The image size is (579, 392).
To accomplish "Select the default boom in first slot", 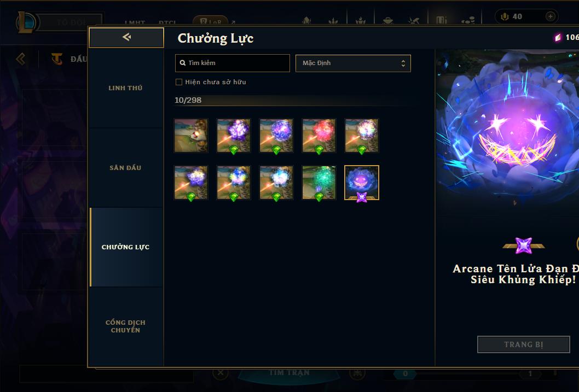I will (191, 136).
